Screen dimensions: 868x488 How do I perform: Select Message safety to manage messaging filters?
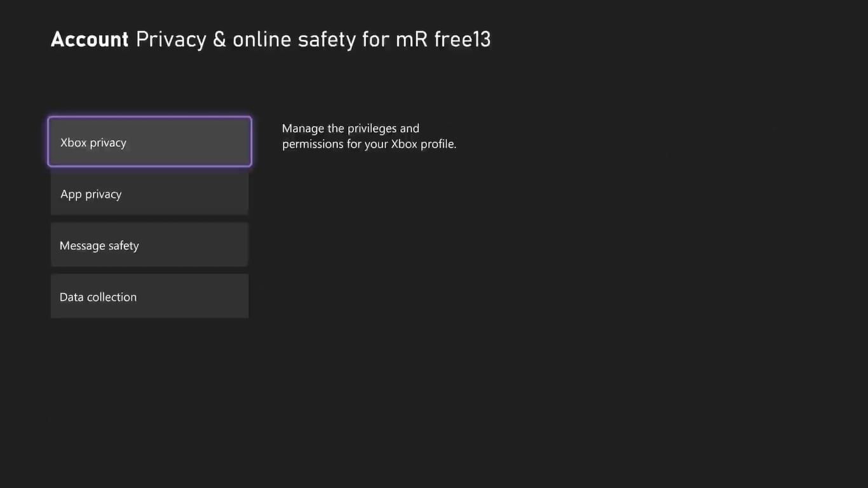[x=149, y=245]
